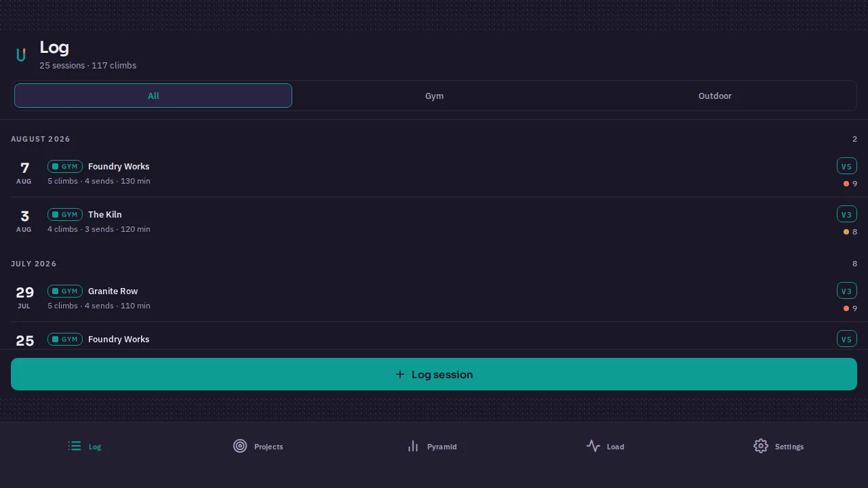Image resolution: width=868 pixels, height=488 pixels.
Task: Click '4 climbs · 3 sends · 120 min'
Action: pos(99,229)
